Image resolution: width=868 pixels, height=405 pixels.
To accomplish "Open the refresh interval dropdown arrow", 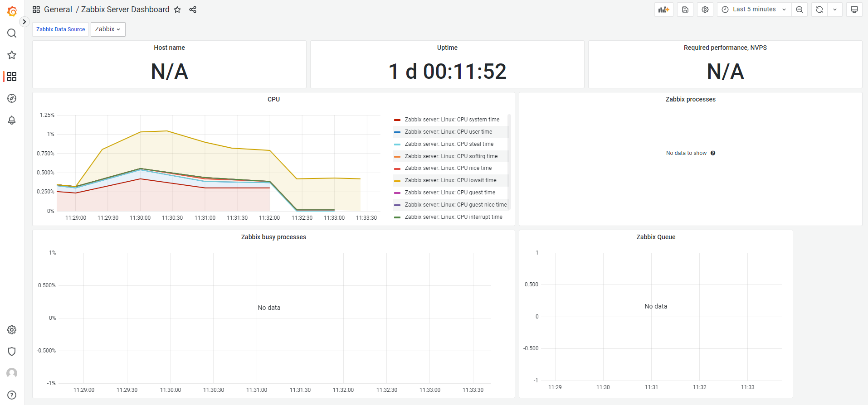I will tap(835, 10).
